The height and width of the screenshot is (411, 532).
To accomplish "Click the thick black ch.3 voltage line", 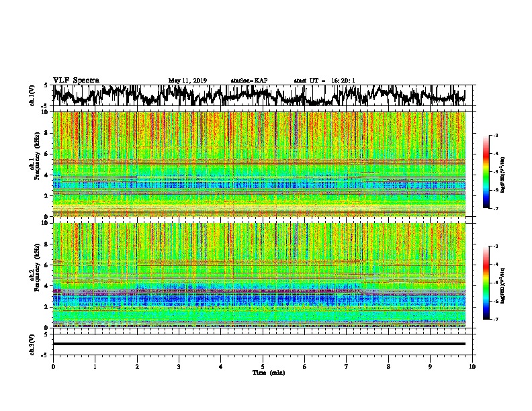I will (x=259, y=344).
